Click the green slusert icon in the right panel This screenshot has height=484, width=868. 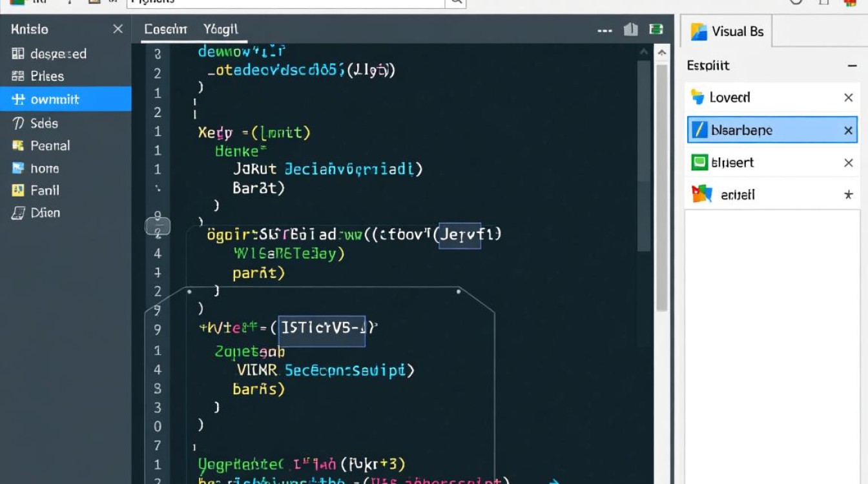(700, 162)
